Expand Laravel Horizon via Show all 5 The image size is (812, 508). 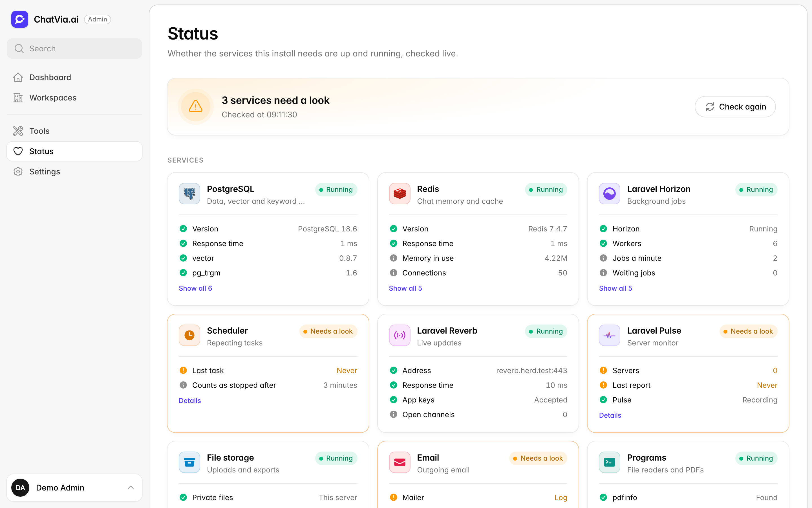tap(615, 288)
